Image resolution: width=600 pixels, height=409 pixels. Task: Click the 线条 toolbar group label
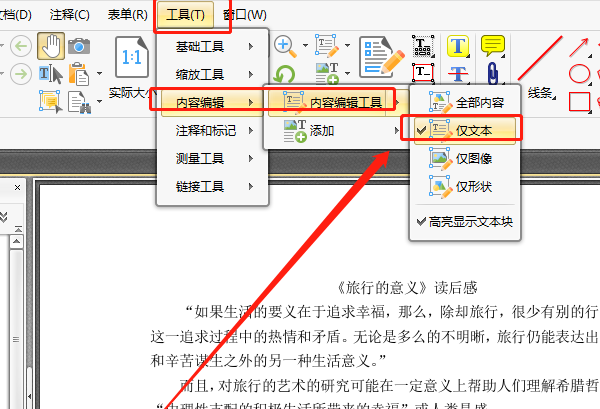tap(540, 93)
